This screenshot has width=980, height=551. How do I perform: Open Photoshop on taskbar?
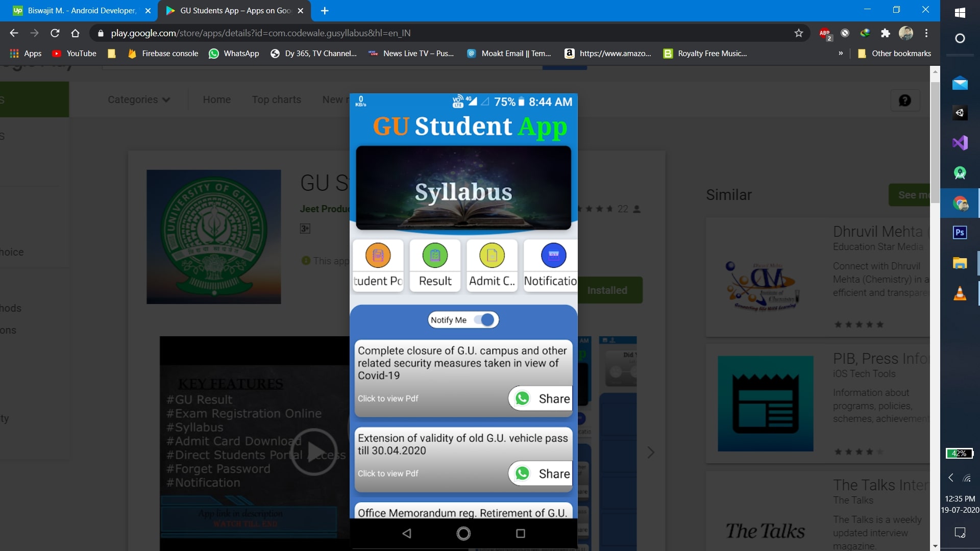pyautogui.click(x=960, y=233)
